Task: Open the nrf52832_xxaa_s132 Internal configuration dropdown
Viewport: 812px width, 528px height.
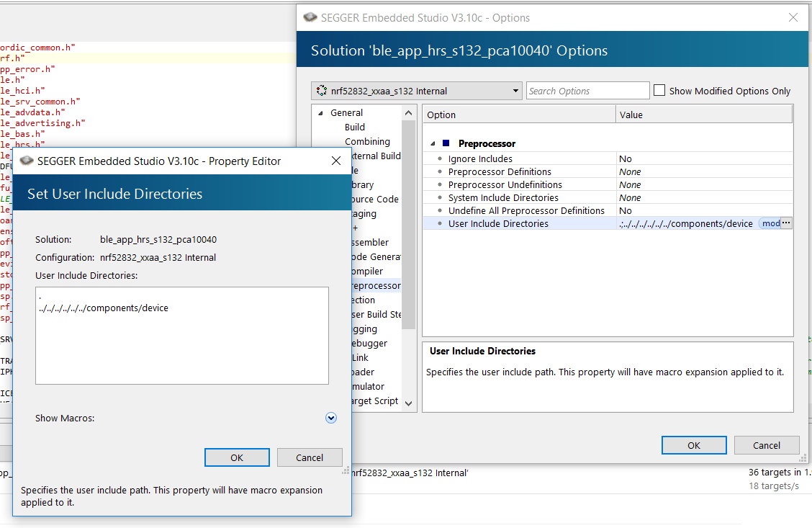Action: [x=416, y=91]
